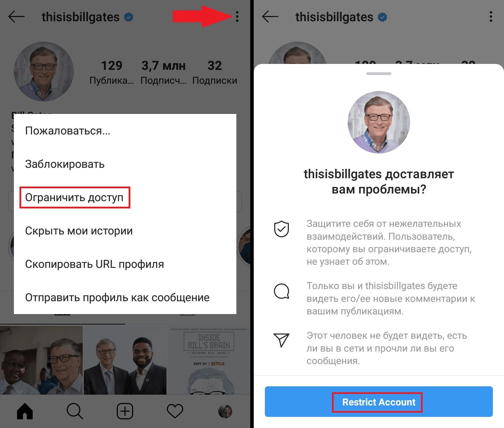Tap the bottom sheet drag handle
The image size is (504, 428).
coord(379,74)
